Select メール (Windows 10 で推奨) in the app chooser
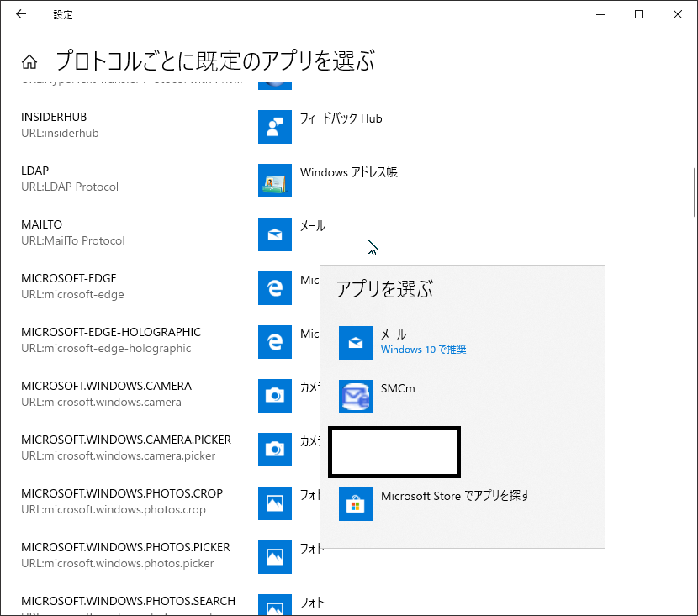 pos(462,343)
